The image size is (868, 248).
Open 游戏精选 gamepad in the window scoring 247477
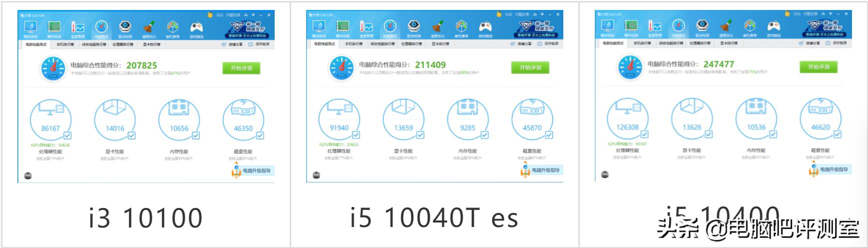pos(774,26)
